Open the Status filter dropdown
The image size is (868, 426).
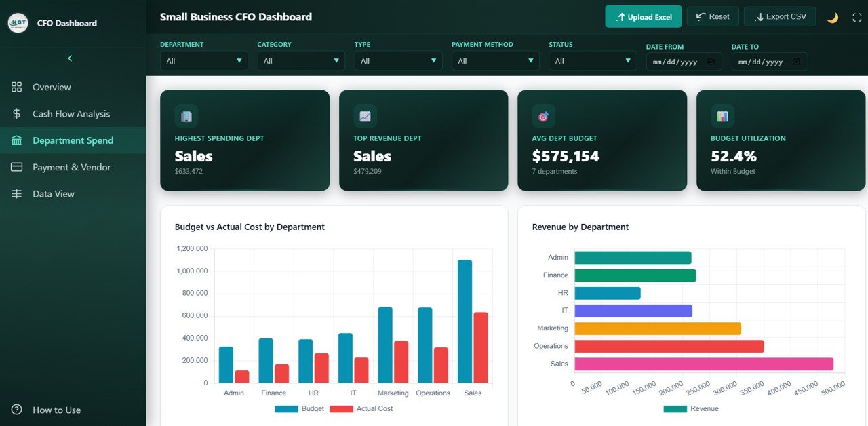tap(592, 61)
